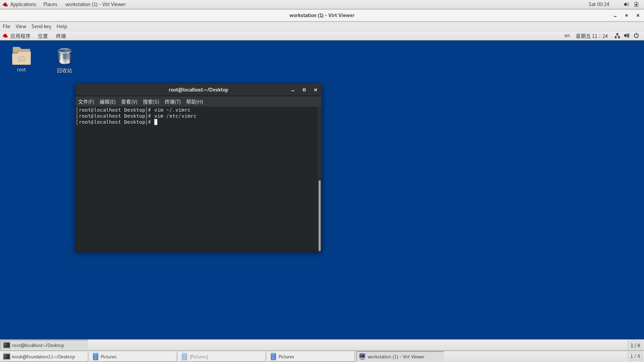Click the Help menu in Virt Viewer
644x362 pixels.
62,26
